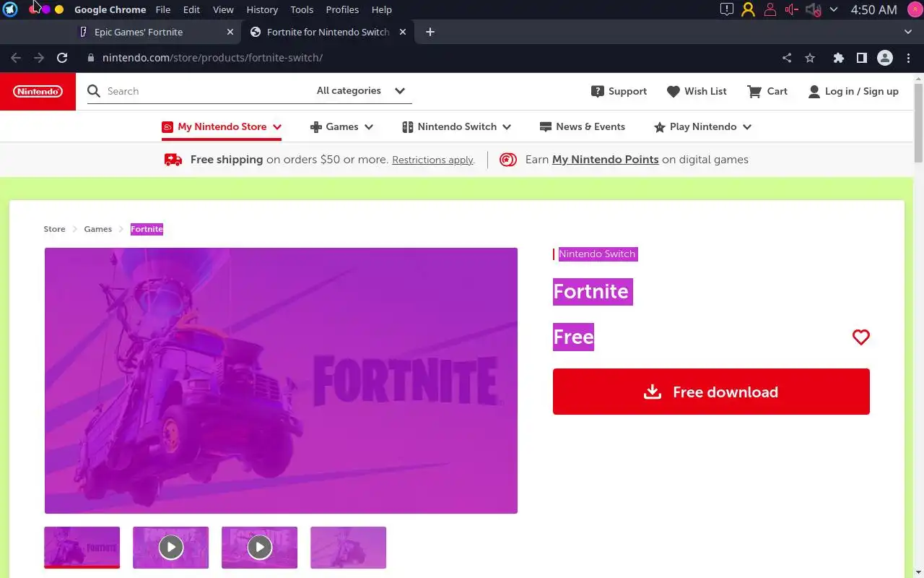Image resolution: width=924 pixels, height=578 pixels.
Task: Click Log in / Sign up
Action: (853, 91)
